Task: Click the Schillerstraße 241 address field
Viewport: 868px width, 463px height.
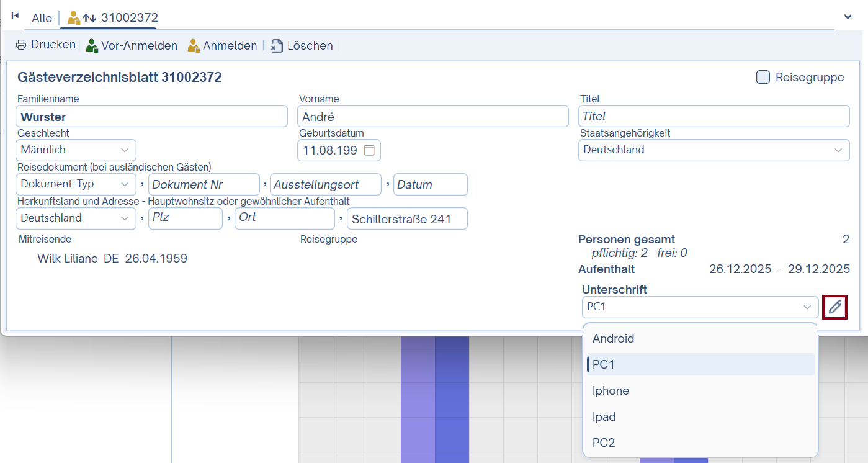Action: pos(407,219)
